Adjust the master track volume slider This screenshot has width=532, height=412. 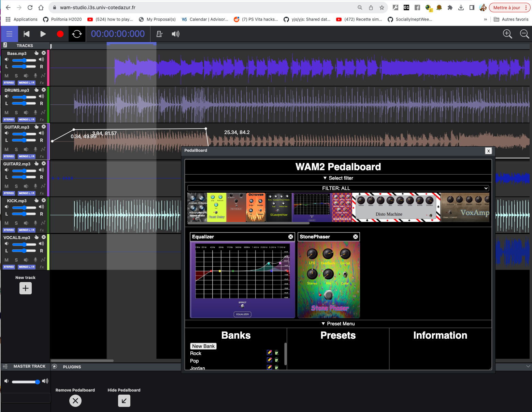pos(26,382)
